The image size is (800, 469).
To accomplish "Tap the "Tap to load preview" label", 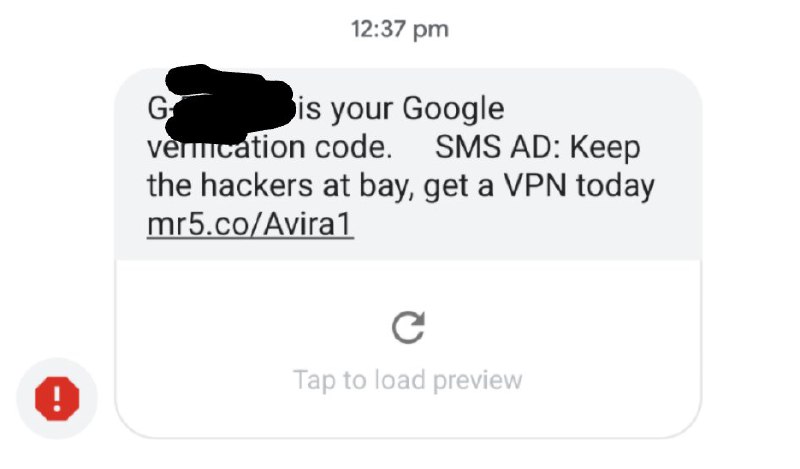I will tap(408, 380).
